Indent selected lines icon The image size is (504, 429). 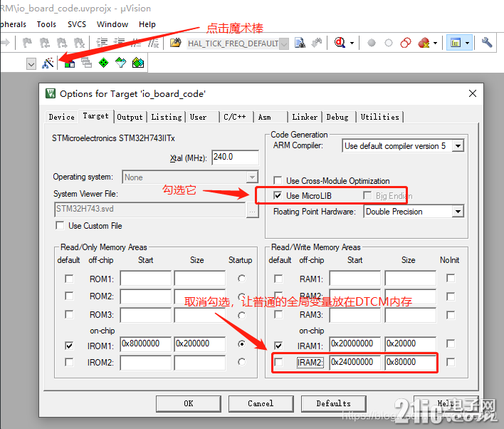[103, 43]
